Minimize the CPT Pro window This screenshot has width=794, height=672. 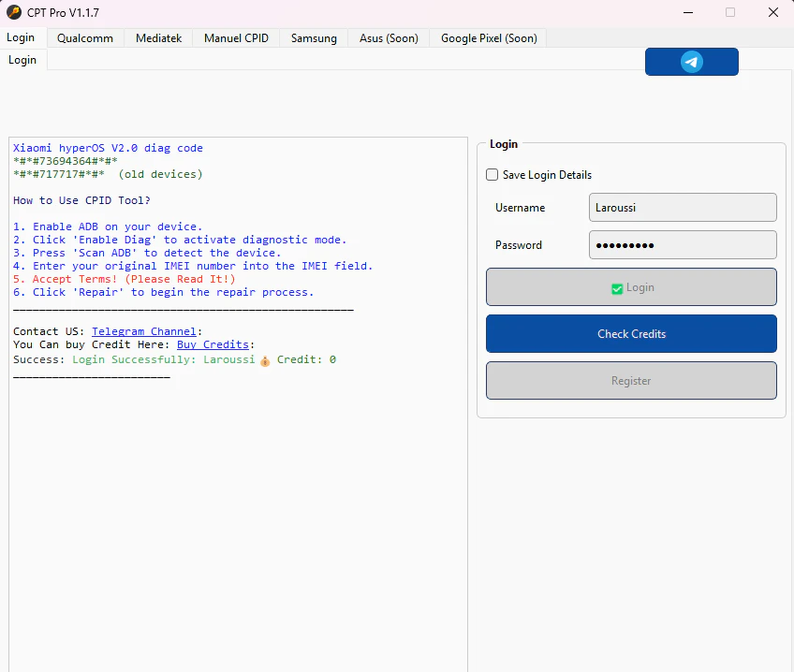tap(688, 12)
